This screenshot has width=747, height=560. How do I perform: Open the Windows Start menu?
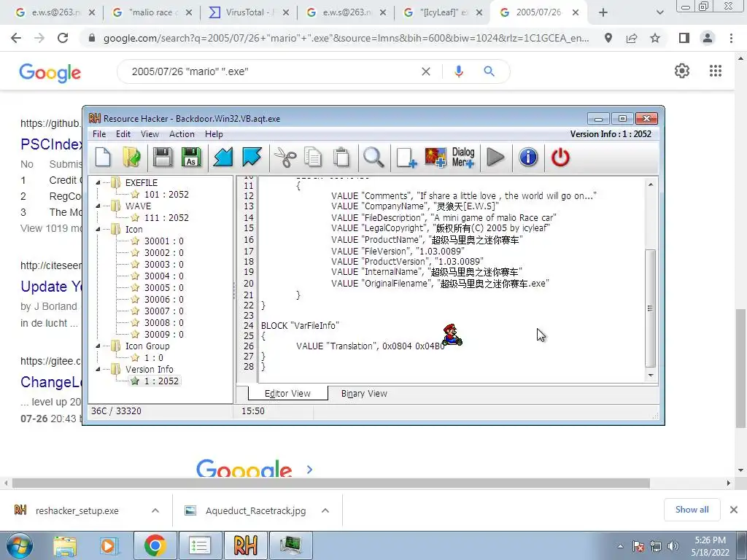click(x=19, y=545)
